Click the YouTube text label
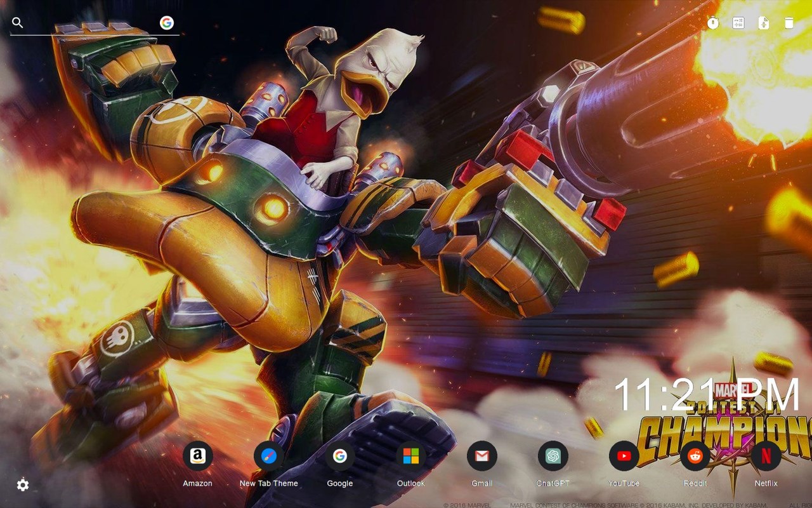Image resolution: width=812 pixels, height=508 pixels. pos(624,483)
